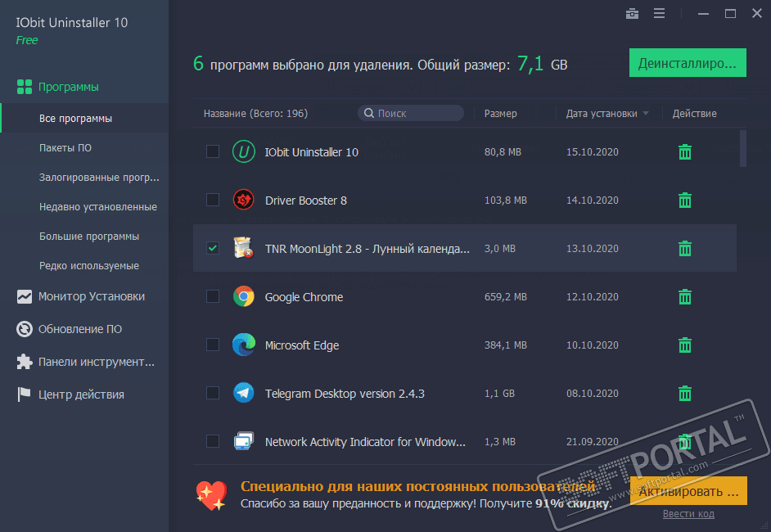The height and width of the screenshot is (532, 771).
Task: Open Обновление ПО section
Action: pos(80,329)
